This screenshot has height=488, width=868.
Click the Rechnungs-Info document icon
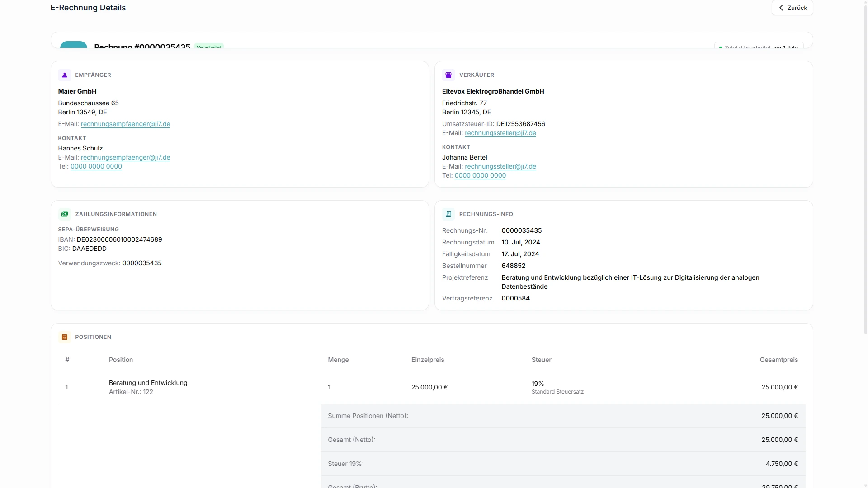coord(448,214)
